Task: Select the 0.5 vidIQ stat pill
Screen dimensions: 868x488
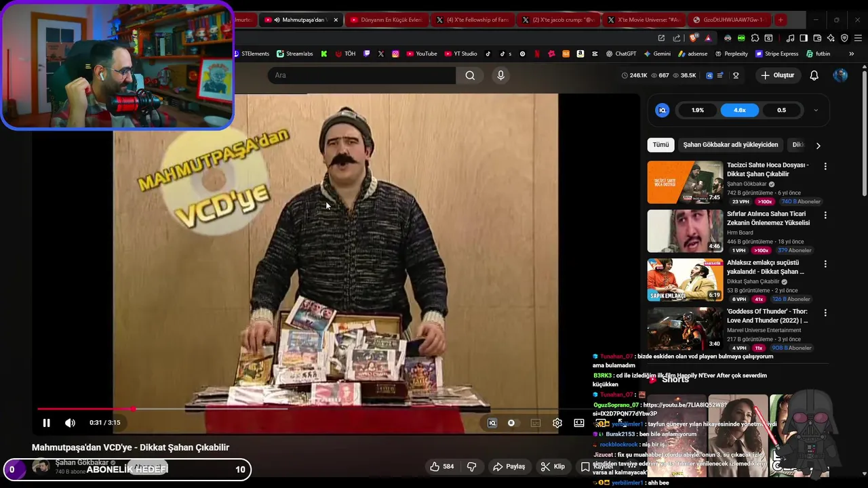Action: click(781, 110)
